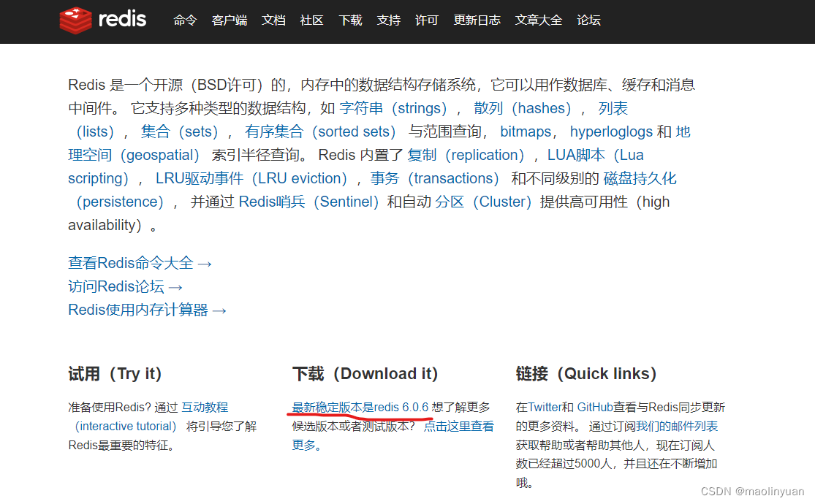
Task: Open the 客户端 menu item
Action: [230, 20]
